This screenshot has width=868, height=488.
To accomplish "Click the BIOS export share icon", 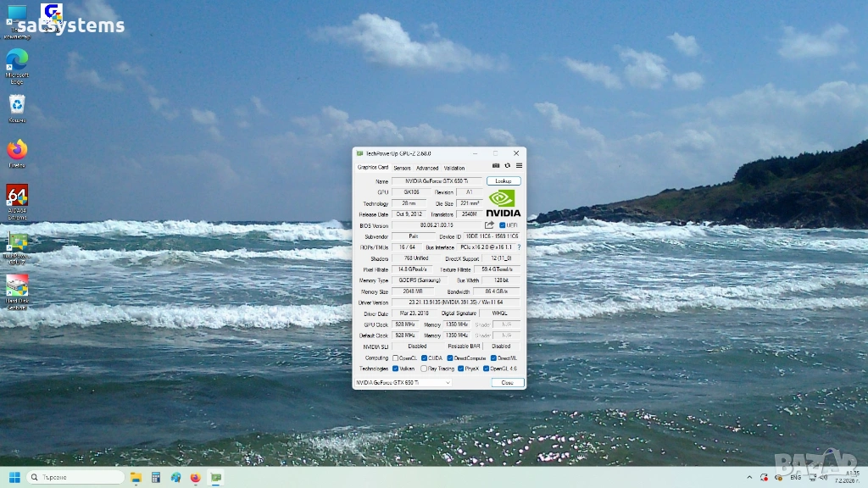I will 489,225.
